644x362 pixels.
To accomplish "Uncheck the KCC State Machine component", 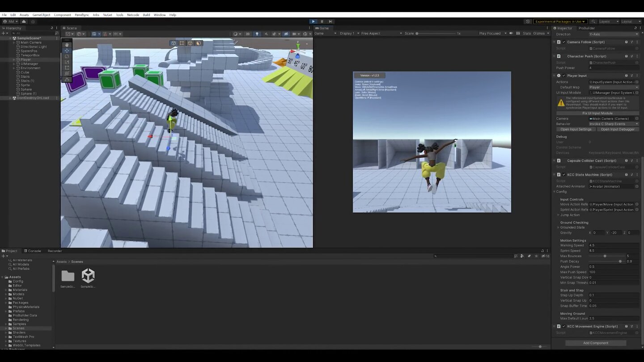I will (563, 175).
